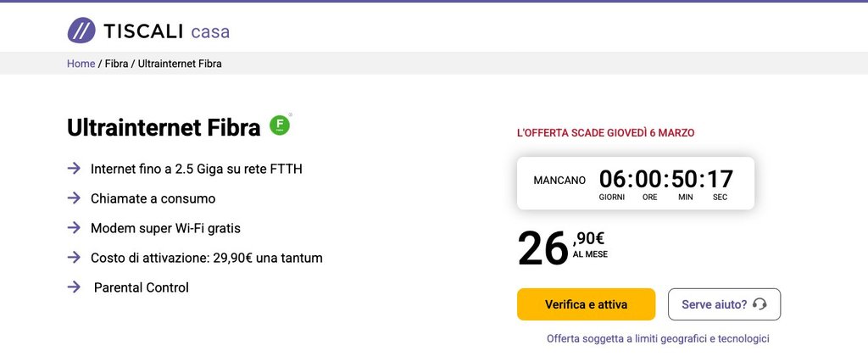This screenshot has width=868, height=362.
Task: Click the Ultrainternet Fibra heading
Action: point(164,127)
